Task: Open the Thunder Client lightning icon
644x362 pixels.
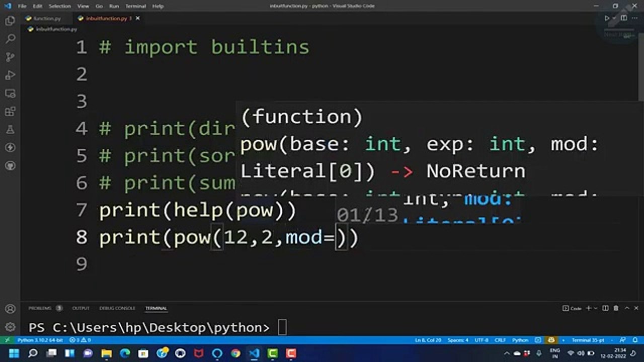Action: point(10,148)
